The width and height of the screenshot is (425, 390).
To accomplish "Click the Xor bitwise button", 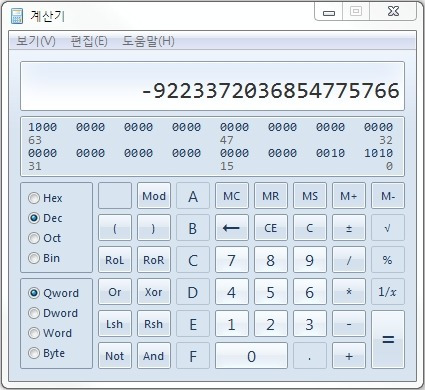I will tap(154, 292).
